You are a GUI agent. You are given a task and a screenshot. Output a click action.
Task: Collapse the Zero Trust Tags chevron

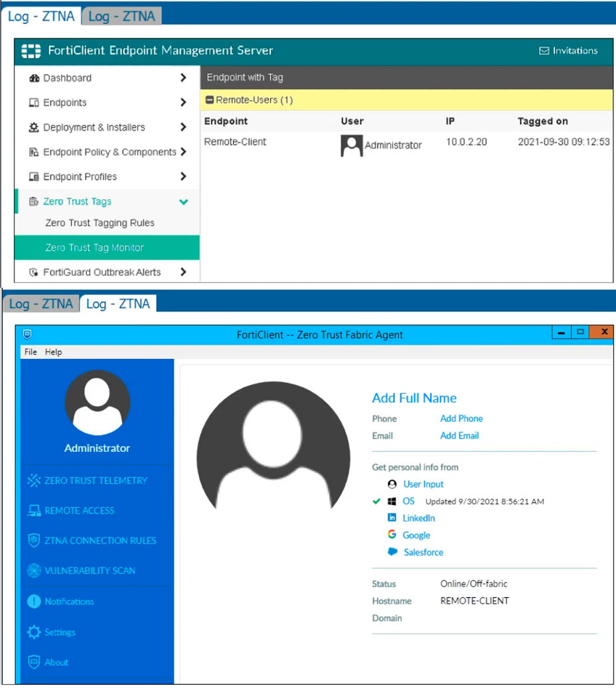click(183, 202)
